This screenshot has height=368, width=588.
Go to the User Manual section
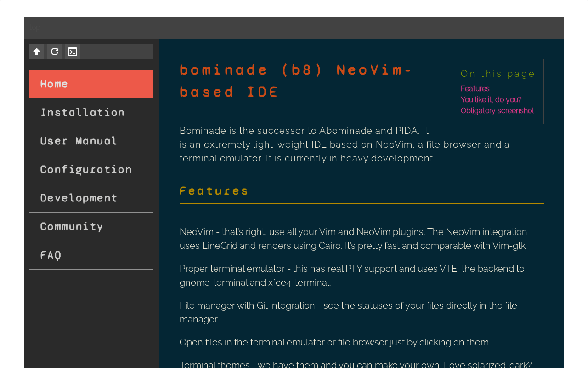tap(91, 141)
